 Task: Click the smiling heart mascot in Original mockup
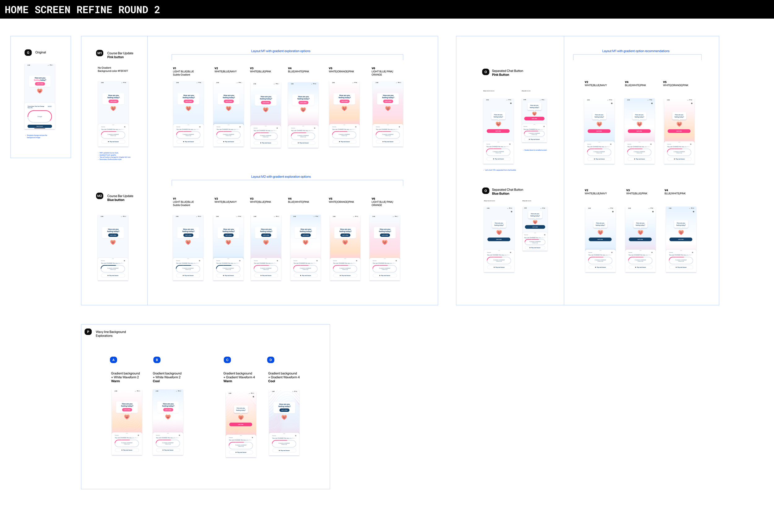click(40, 91)
